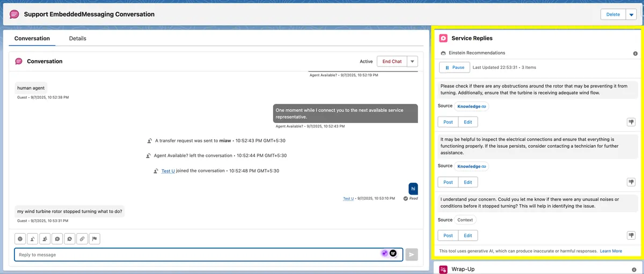Image resolution: width=644 pixels, height=274 pixels.
Task: Click Einstein Recommendations info icon
Action: pyautogui.click(x=635, y=53)
